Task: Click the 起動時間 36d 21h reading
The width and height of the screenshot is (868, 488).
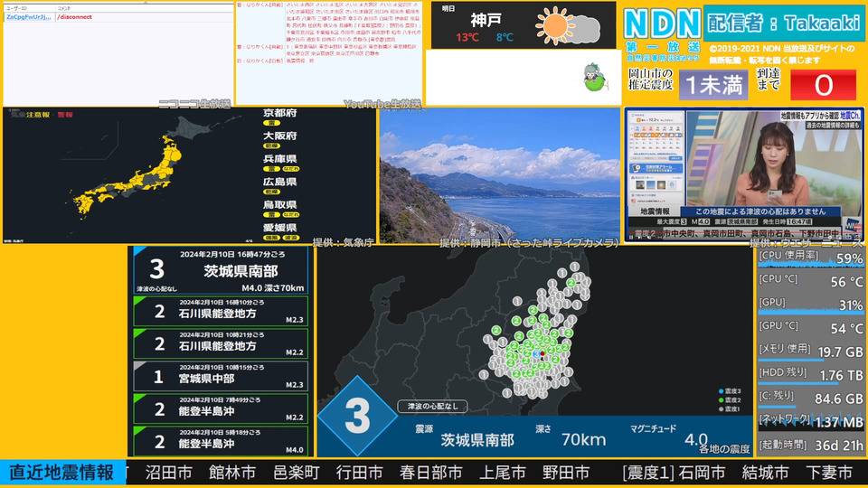Action: pos(810,446)
